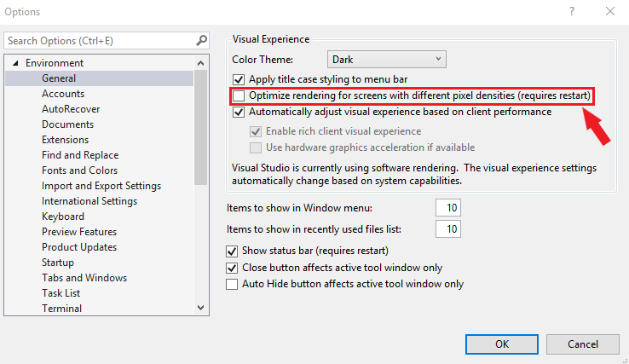Click the Search Options input field
Screen dimensions: 629x364
(98, 40)
